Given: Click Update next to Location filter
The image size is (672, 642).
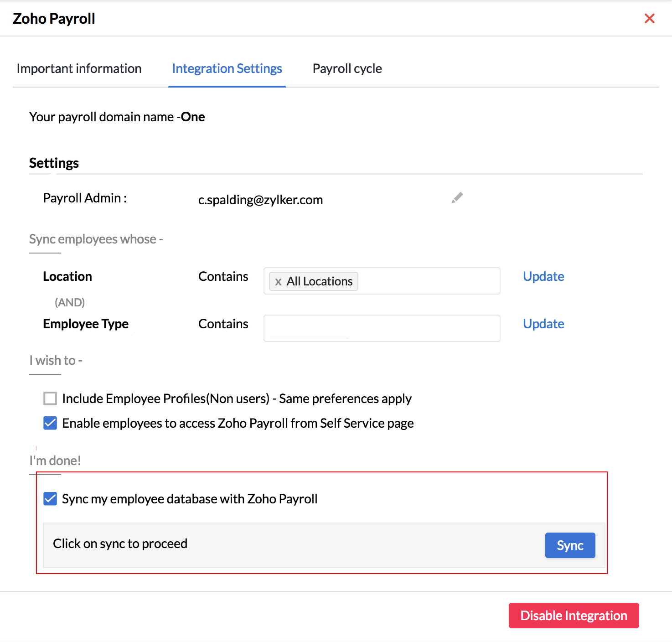Looking at the screenshot, I should coord(543,276).
